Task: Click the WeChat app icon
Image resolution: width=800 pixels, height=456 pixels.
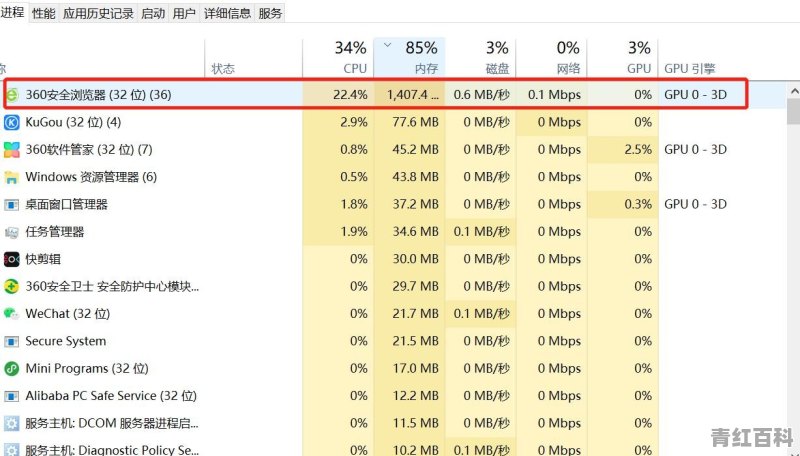Action: (11, 314)
